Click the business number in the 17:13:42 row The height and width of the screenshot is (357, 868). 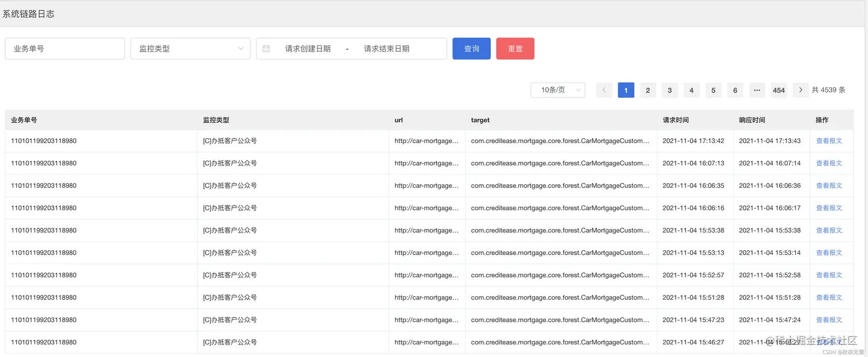(x=44, y=141)
